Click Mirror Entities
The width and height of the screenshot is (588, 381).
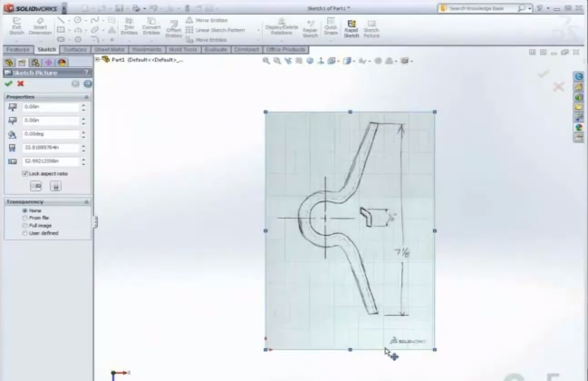(x=207, y=20)
